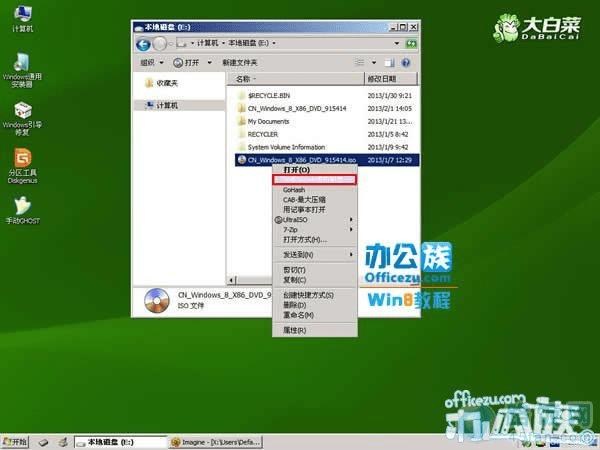
Task: Select the My Documents folder icon
Action: [x=241, y=121]
